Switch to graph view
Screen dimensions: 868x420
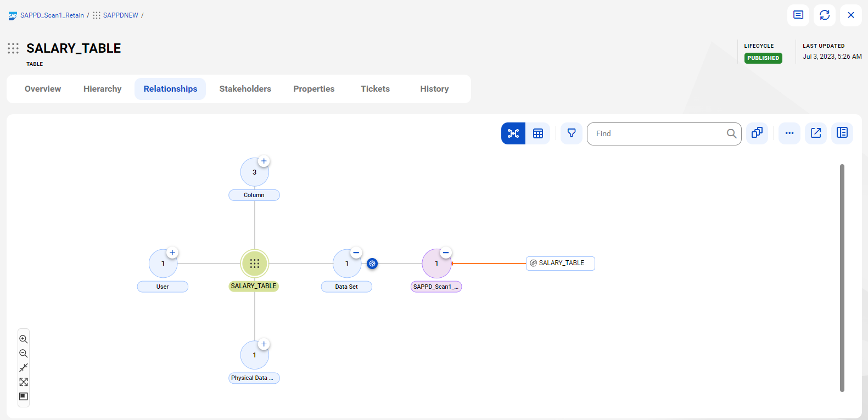point(513,133)
